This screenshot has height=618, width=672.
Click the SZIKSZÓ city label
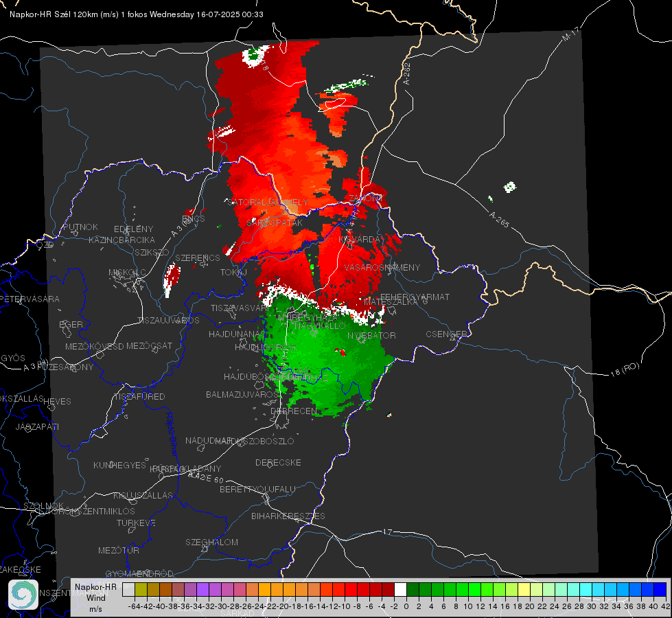click(152, 253)
